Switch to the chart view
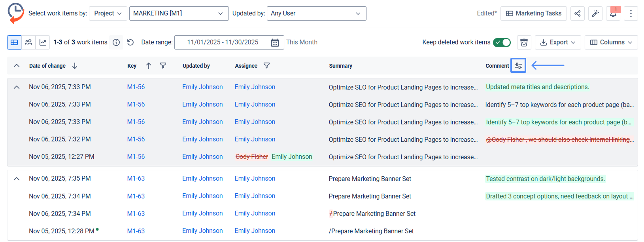The image size is (644, 242). click(43, 42)
